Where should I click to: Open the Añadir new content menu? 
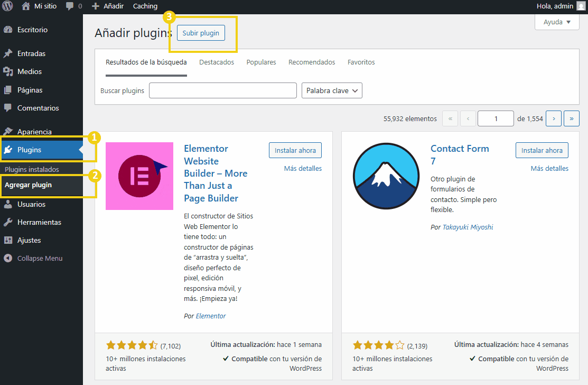(108, 6)
